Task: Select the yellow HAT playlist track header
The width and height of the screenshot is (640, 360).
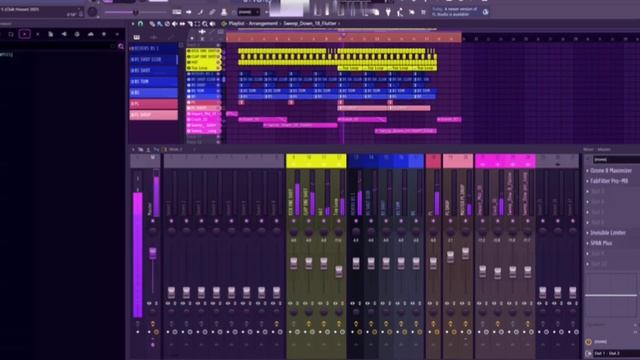Action: (203, 62)
